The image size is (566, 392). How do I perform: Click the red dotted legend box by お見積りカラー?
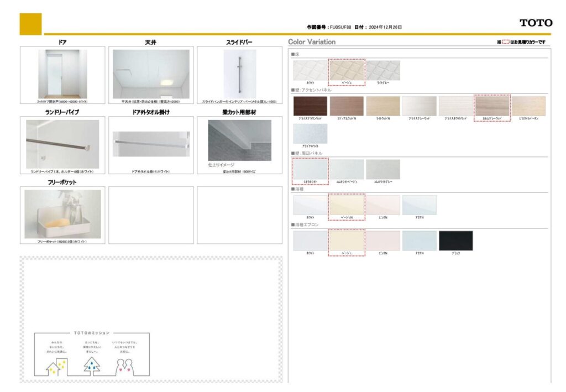pos(505,42)
